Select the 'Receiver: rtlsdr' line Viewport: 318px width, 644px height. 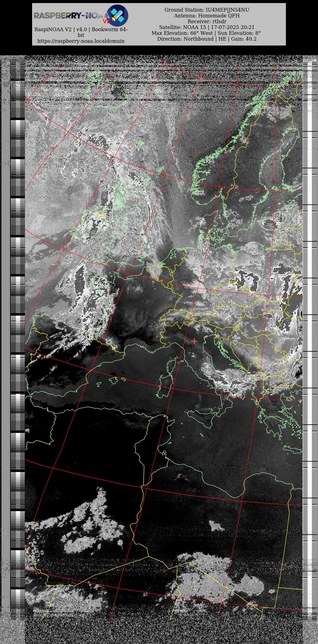click(207, 21)
